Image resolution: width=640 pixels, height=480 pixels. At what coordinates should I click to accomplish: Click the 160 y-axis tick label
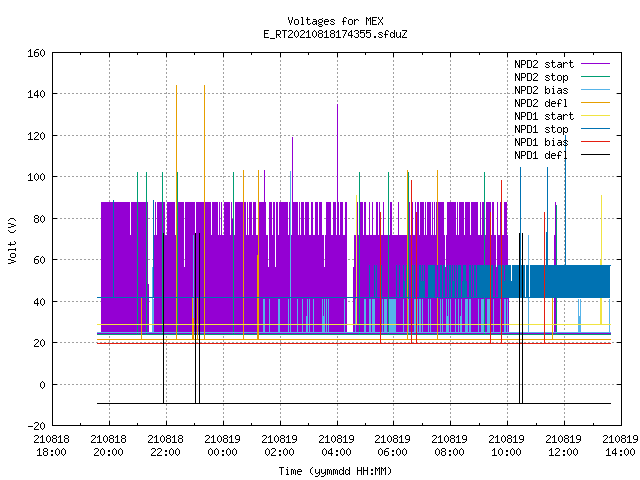point(36,53)
